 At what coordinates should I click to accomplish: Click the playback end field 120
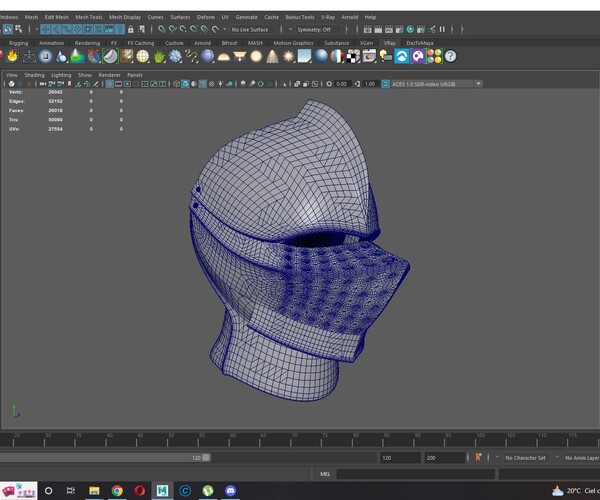point(400,458)
